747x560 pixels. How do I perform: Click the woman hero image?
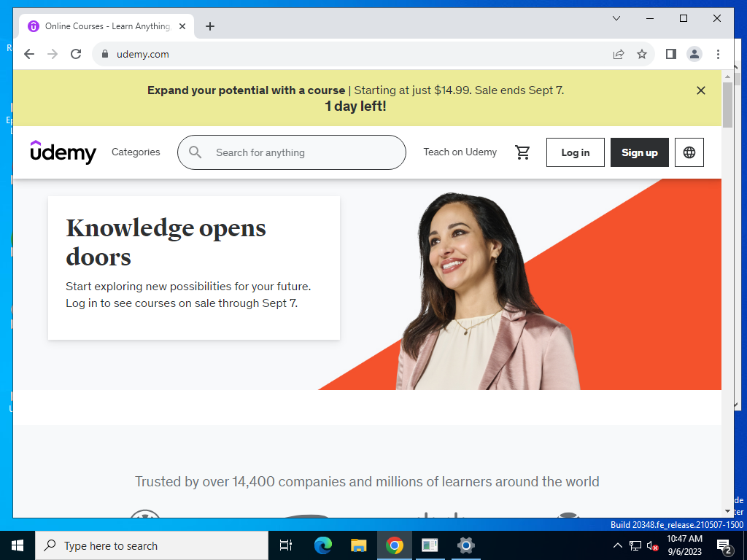tap(488, 291)
